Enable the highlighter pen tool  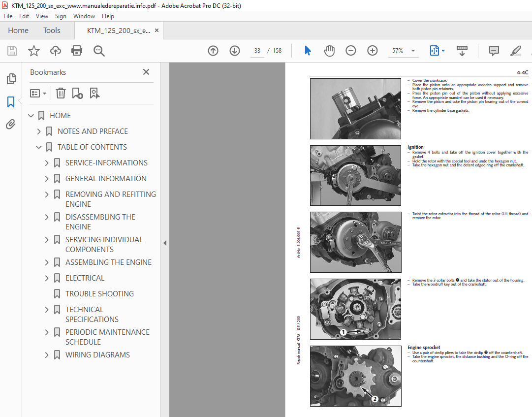[516, 51]
